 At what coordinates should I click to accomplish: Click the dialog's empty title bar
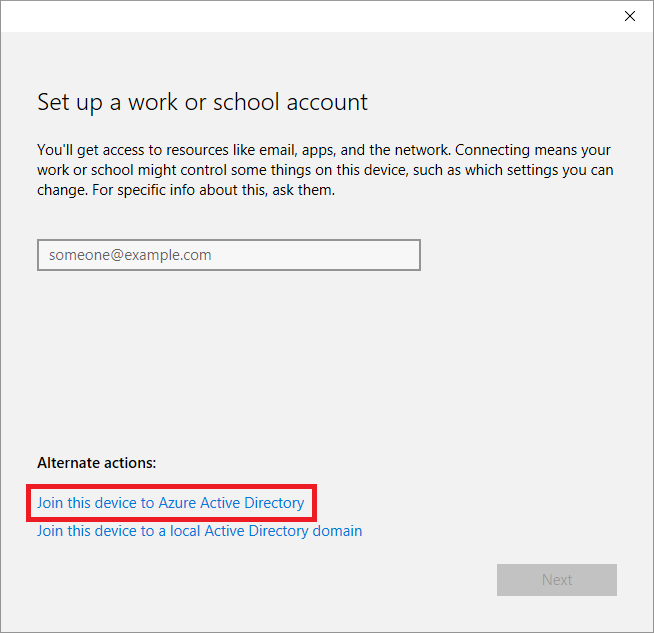[x=300, y=16]
